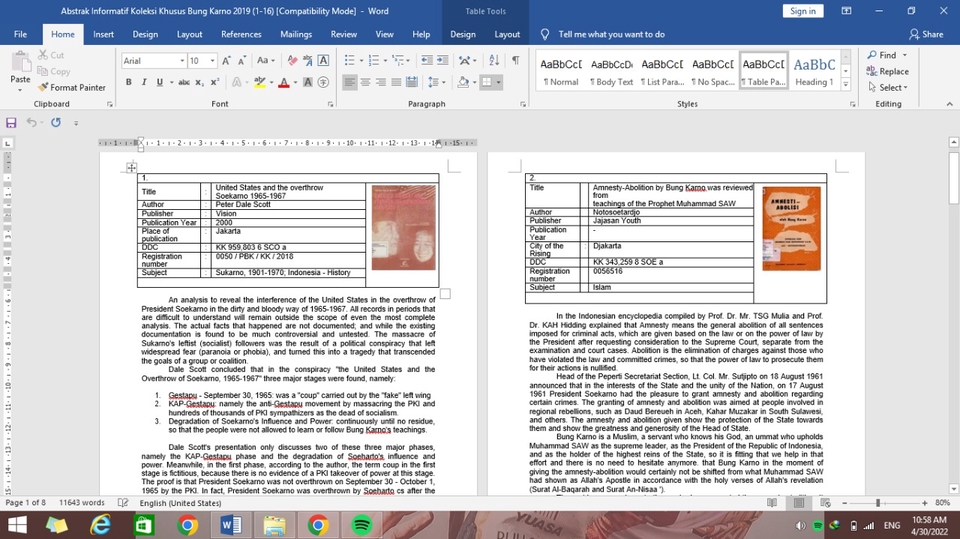The width and height of the screenshot is (960, 539).
Task: Click the Sign in button
Action: tap(802, 10)
